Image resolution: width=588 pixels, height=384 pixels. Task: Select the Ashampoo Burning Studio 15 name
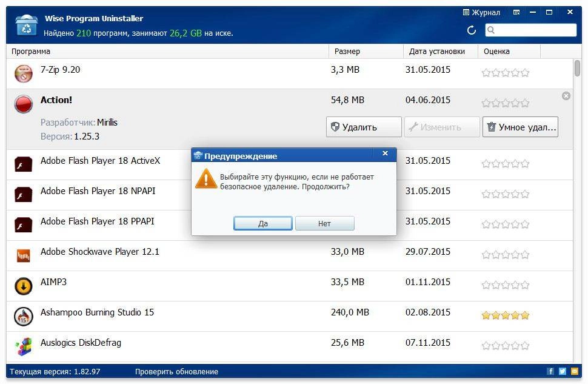97,312
